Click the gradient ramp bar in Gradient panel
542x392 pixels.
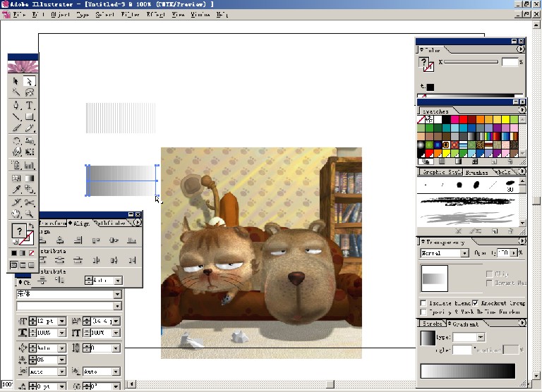[x=468, y=371]
